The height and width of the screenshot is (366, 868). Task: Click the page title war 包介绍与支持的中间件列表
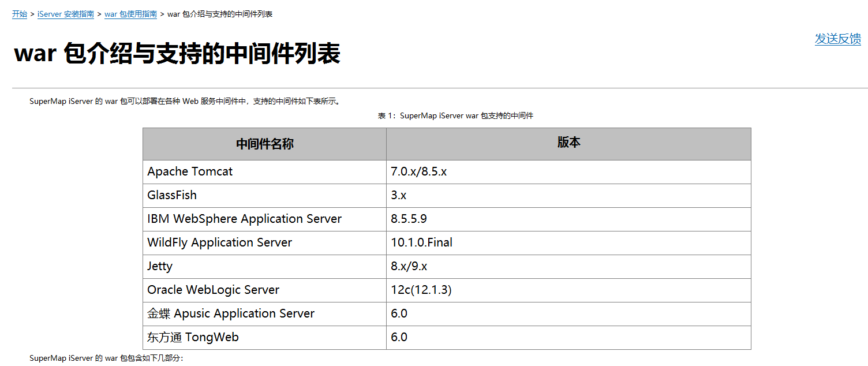tap(177, 54)
